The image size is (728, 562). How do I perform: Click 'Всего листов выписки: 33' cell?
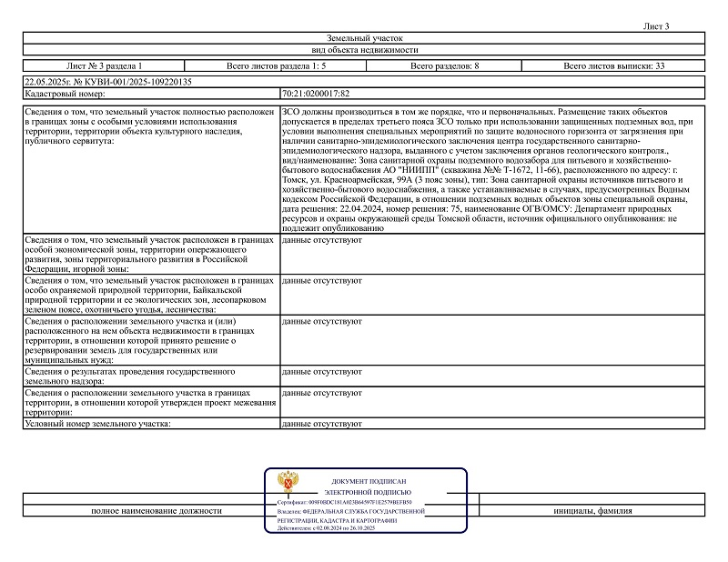click(614, 66)
